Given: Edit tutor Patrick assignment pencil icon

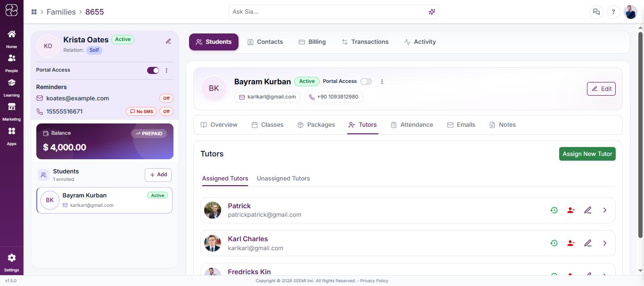Looking at the screenshot, I should pyautogui.click(x=588, y=210).
